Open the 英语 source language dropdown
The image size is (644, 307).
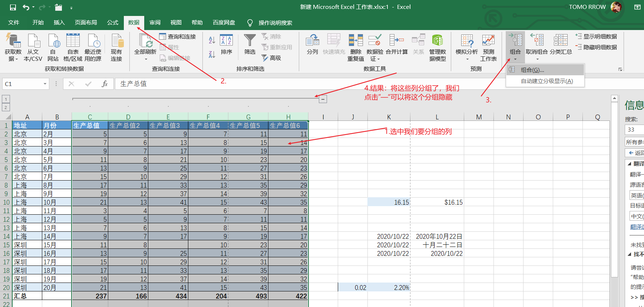click(637, 195)
